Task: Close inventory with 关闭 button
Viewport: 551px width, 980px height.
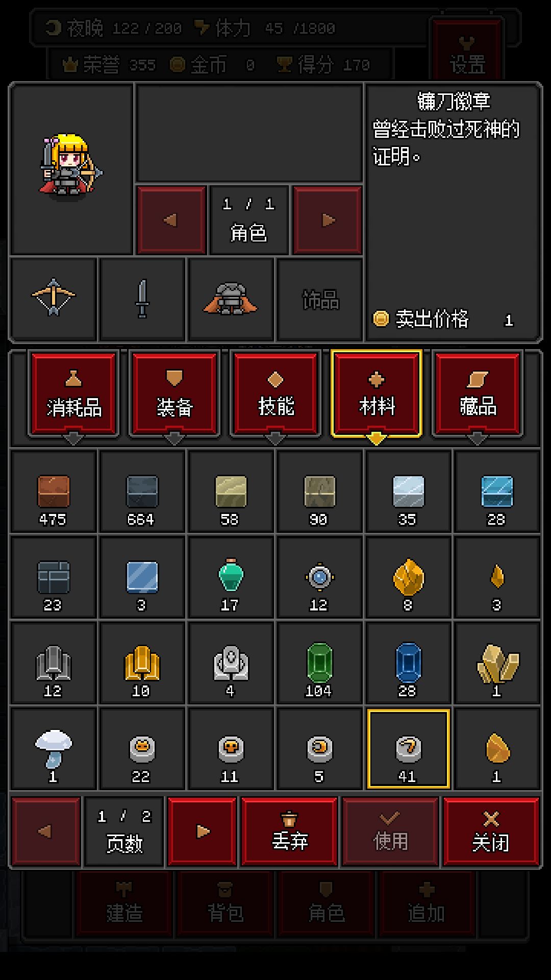Action: coord(491,831)
